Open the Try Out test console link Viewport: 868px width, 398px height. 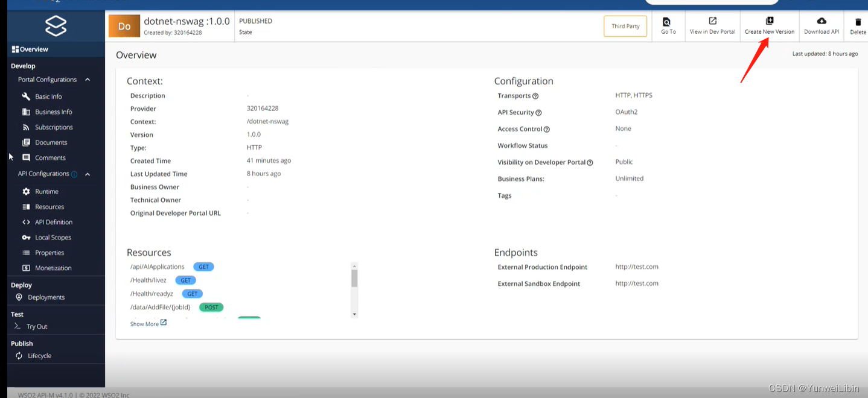(x=37, y=326)
